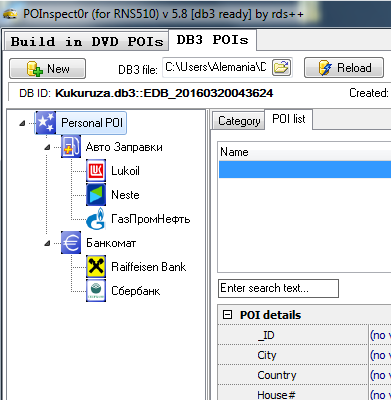Click the Авто Заправки fuel pump icon
This screenshot has width=391, height=400.
[71, 147]
